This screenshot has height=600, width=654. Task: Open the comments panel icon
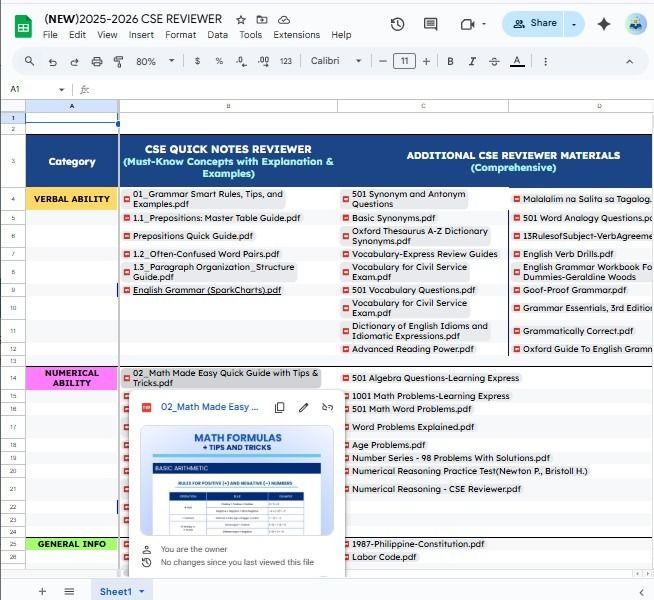click(430, 24)
